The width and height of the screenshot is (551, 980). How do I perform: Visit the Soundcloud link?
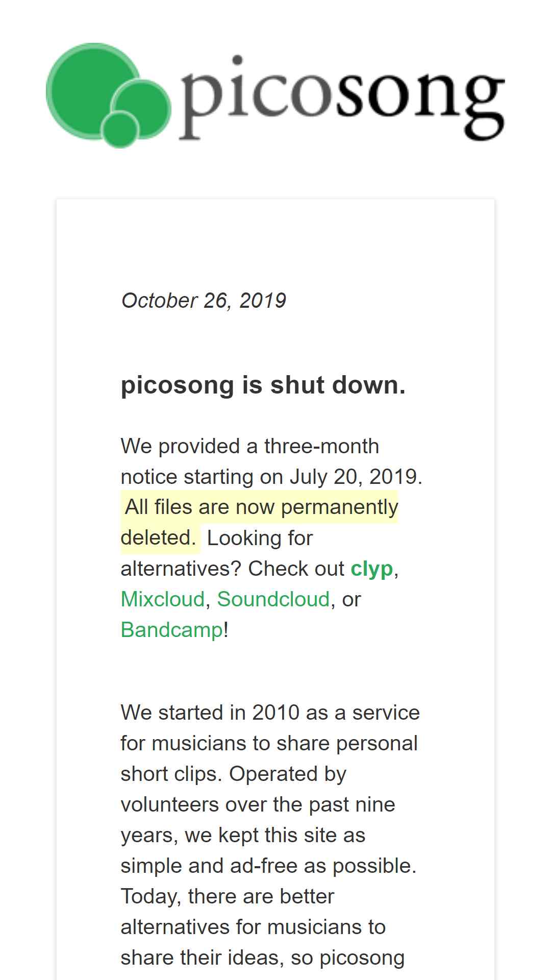point(273,599)
